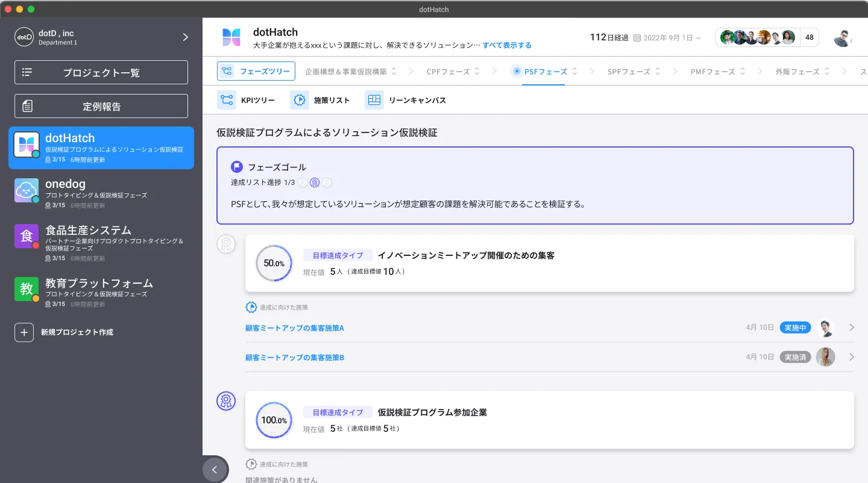The image size is (868, 483).
Task: Select the onedog project icon
Action: point(27,190)
